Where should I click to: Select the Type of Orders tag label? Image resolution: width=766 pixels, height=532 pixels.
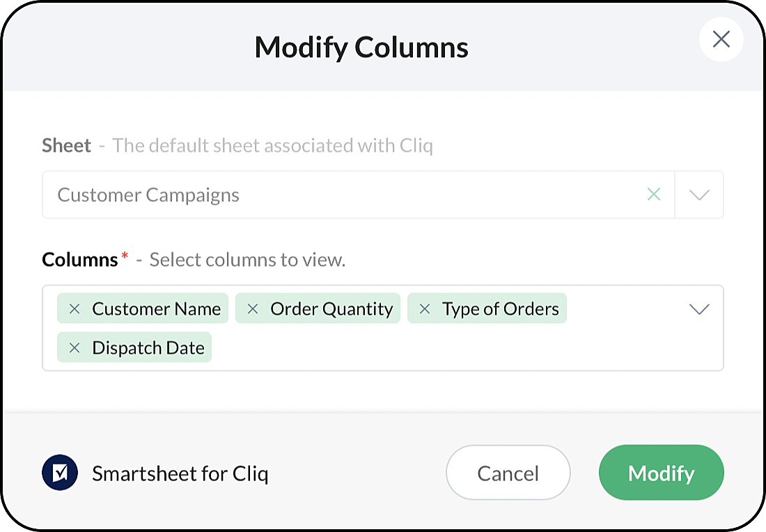coord(500,308)
